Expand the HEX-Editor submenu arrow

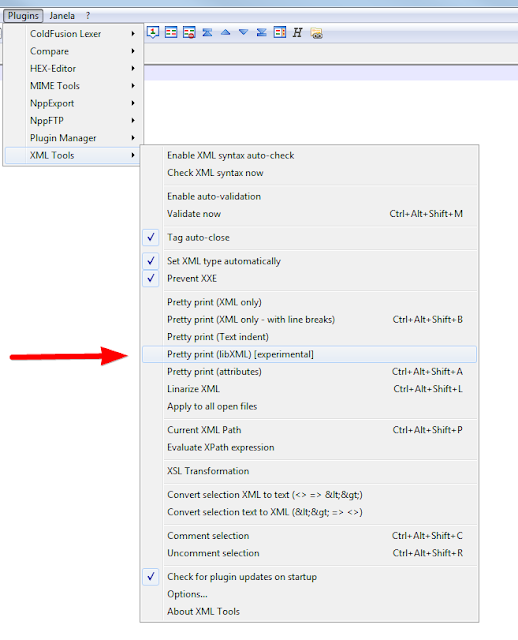[x=133, y=68]
